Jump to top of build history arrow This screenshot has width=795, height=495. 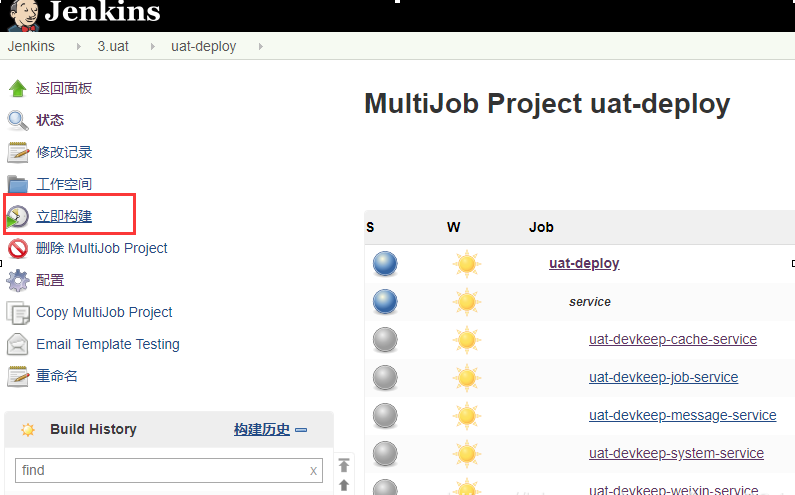tap(344, 465)
